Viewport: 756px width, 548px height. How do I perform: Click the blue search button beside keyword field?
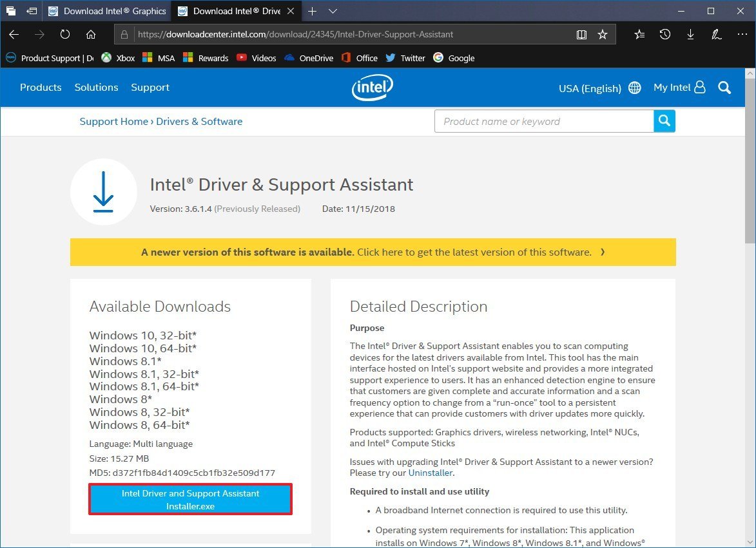click(x=664, y=121)
